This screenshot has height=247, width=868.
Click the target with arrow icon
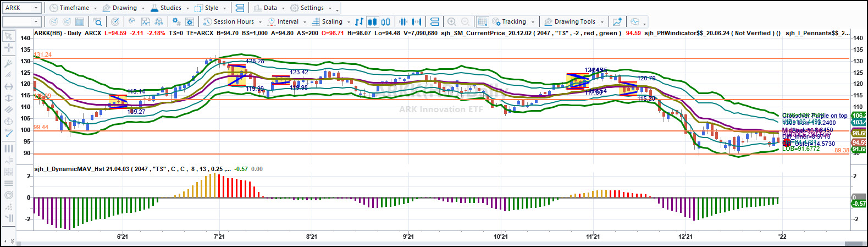tap(115, 21)
